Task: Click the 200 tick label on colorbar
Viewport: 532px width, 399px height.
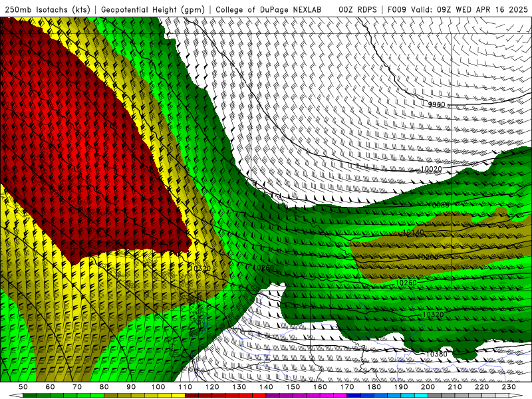Action: coord(428,387)
